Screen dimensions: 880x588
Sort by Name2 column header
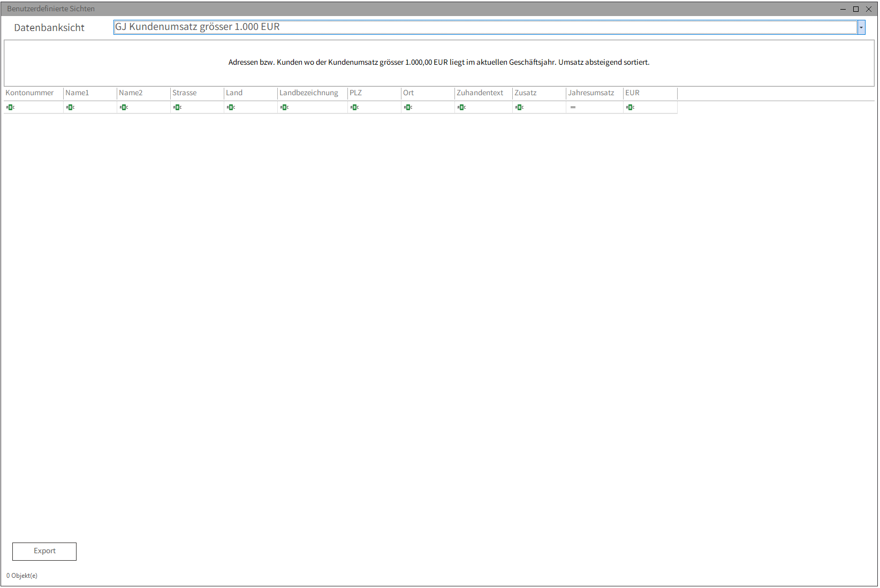click(x=143, y=93)
